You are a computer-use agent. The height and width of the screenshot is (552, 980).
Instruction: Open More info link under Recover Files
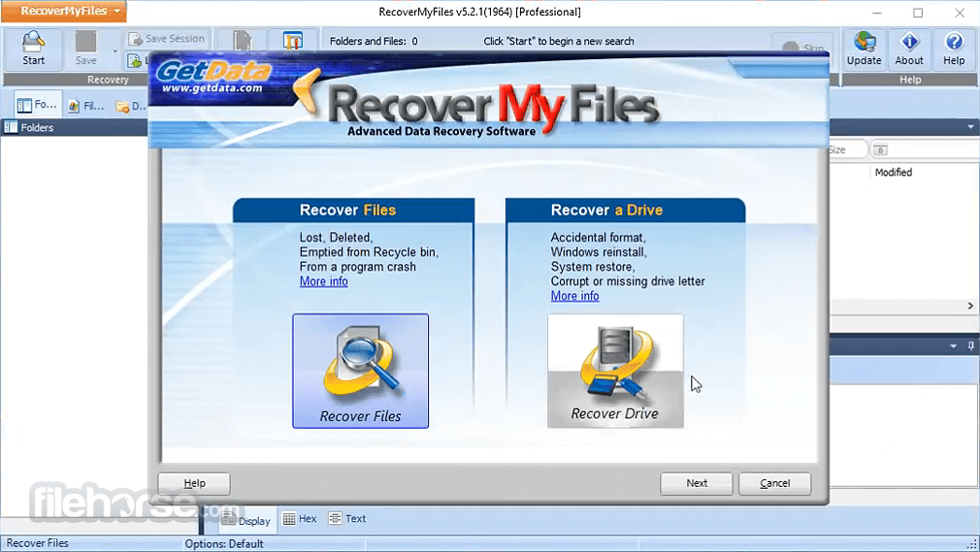pos(324,281)
